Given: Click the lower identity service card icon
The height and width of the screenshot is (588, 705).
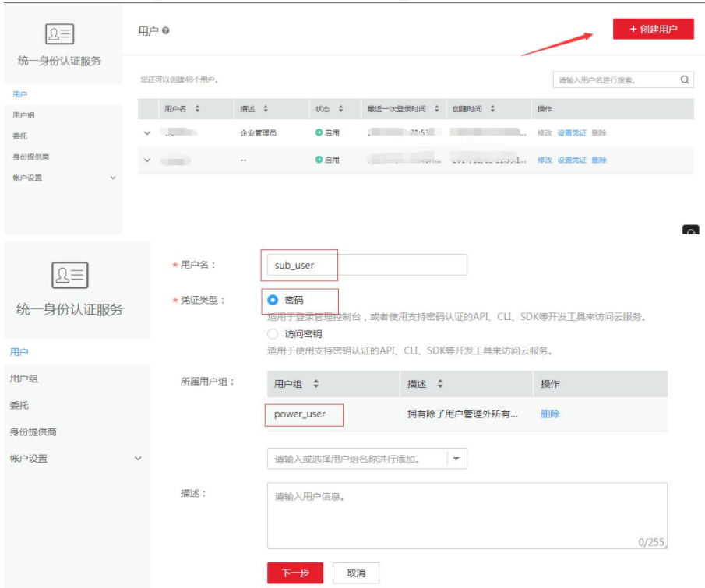Looking at the screenshot, I should click(x=69, y=275).
